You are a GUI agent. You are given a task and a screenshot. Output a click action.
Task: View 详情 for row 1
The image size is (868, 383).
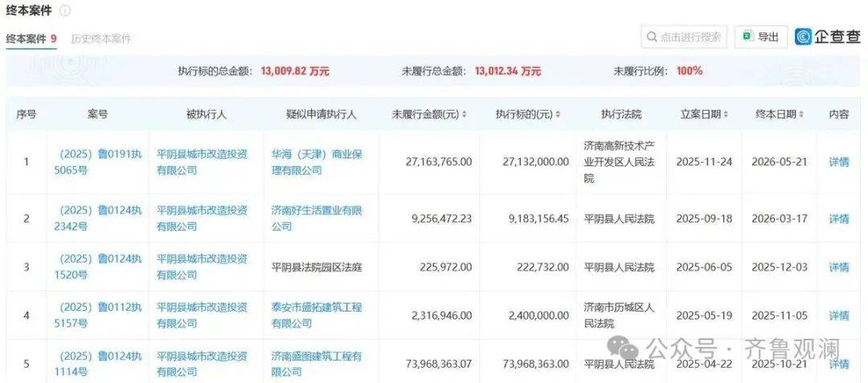[x=838, y=162]
